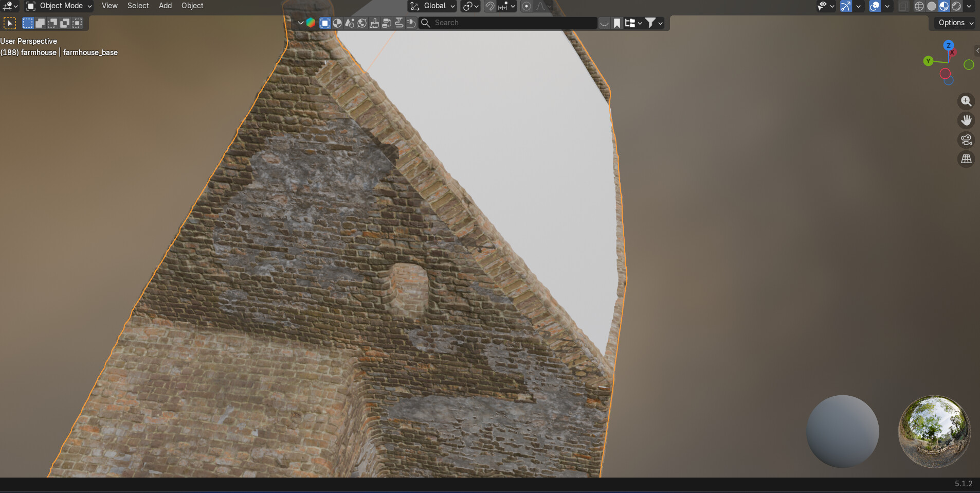
Task: Focus the asset Search field
Action: 508,23
